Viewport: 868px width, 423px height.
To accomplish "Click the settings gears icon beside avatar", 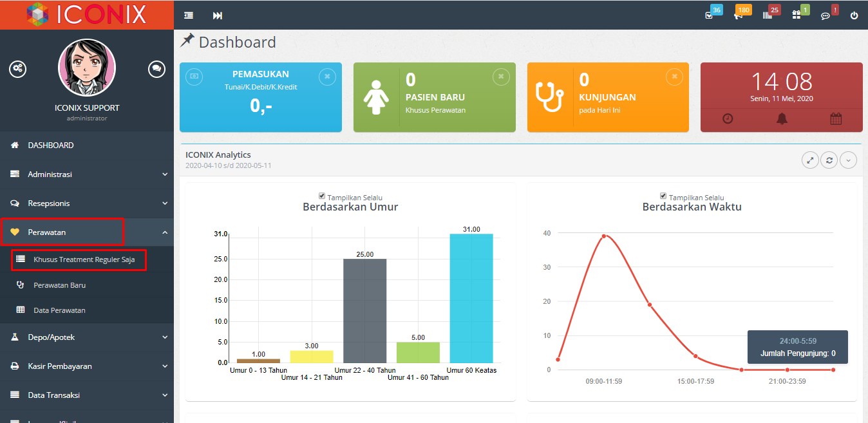I will click(x=17, y=69).
